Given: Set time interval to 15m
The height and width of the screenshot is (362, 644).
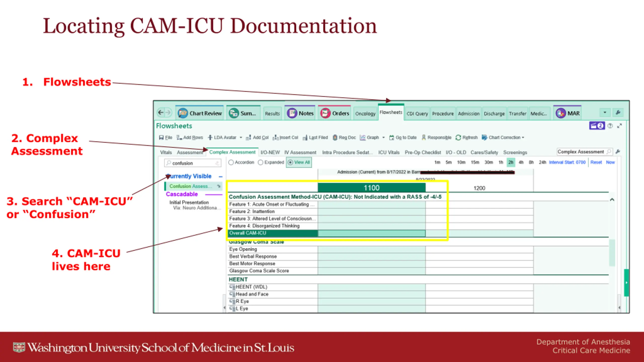Looking at the screenshot, I should tap(475, 162).
